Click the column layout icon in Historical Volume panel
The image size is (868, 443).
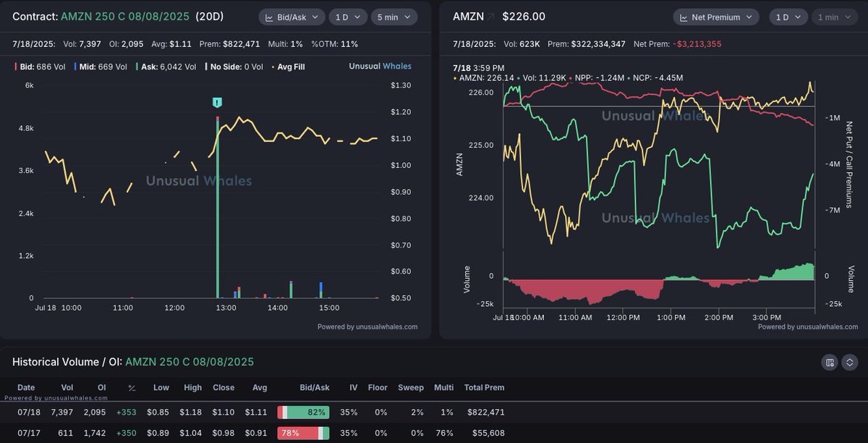click(830, 361)
